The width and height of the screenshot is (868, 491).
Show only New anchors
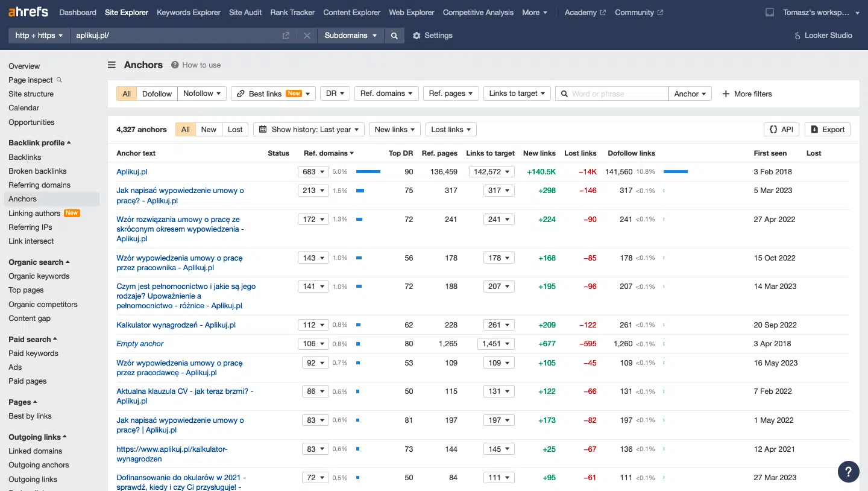209,129
